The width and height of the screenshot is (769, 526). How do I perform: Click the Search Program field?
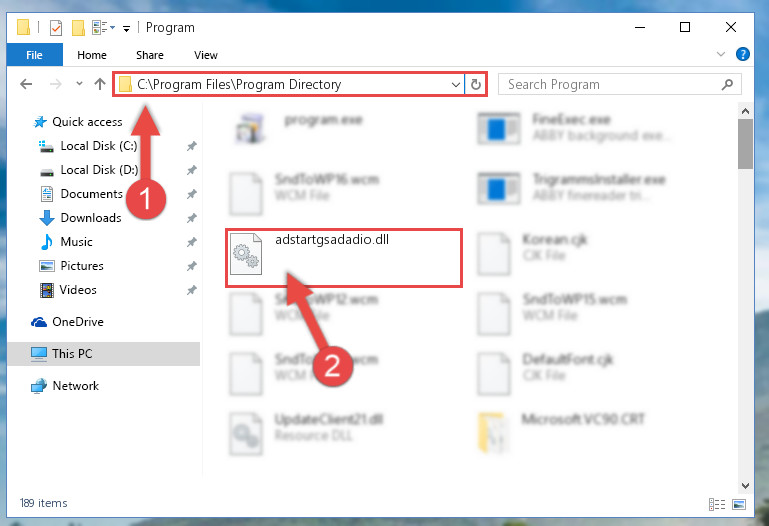click(x=619, y=84)
